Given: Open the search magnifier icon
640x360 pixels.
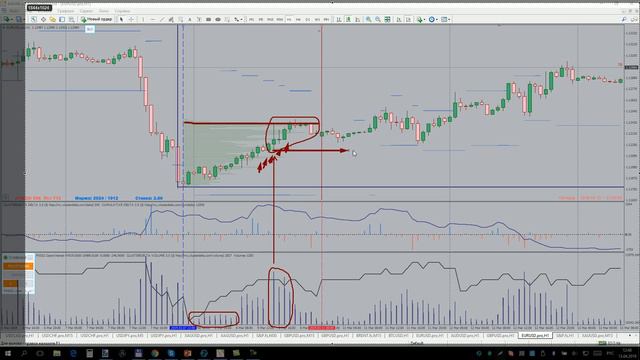Looking at the screenshot, I should tap(624, 19).
